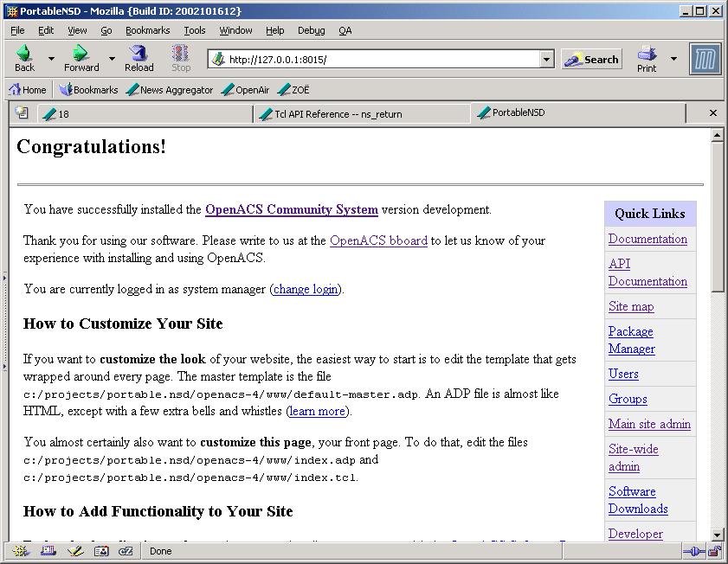The width and height of the screenshot is (728, 564).
Task: Open the Tools menu
Action: 195,30
